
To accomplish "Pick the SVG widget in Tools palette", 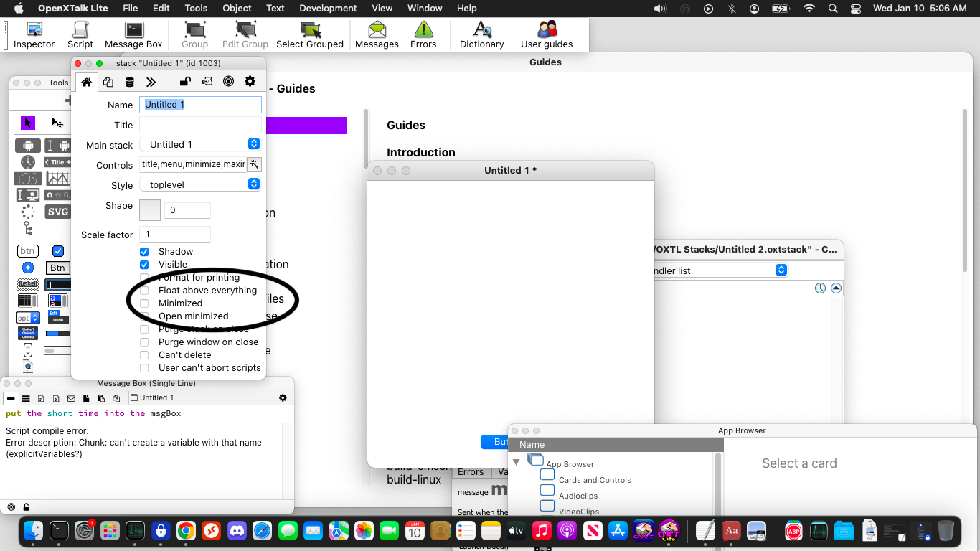I will point(57,212).
